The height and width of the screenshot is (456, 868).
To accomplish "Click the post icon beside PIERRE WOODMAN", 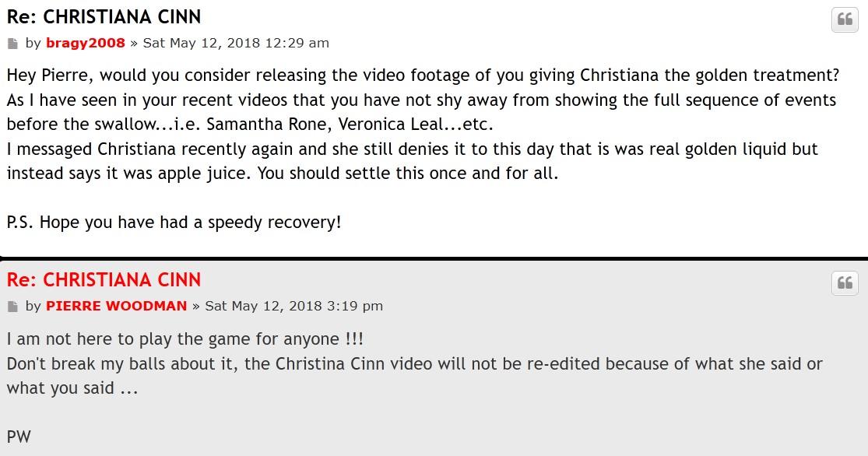I will coord(12,307).
